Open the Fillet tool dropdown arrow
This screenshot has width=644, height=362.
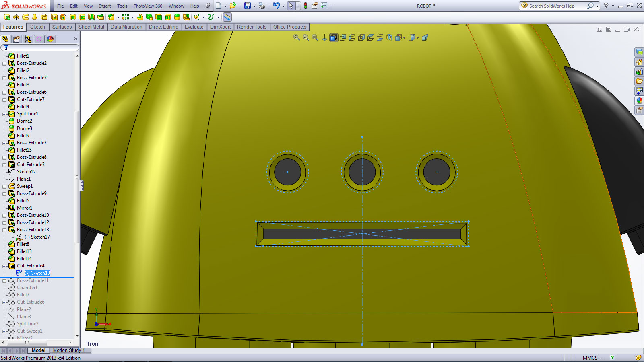coord(118,17)
